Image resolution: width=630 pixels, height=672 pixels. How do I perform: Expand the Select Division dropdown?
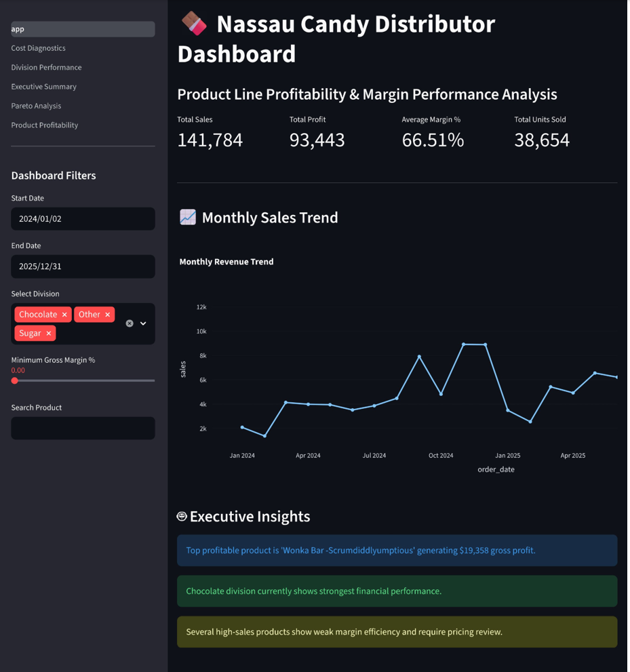tap(143, 323)
